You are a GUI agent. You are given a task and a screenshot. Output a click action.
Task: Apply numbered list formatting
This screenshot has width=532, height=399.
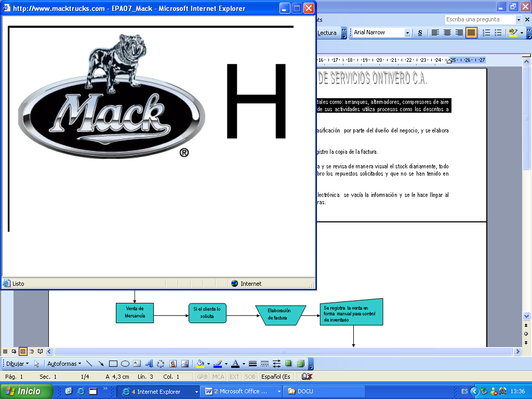click(x=486, y=33)
